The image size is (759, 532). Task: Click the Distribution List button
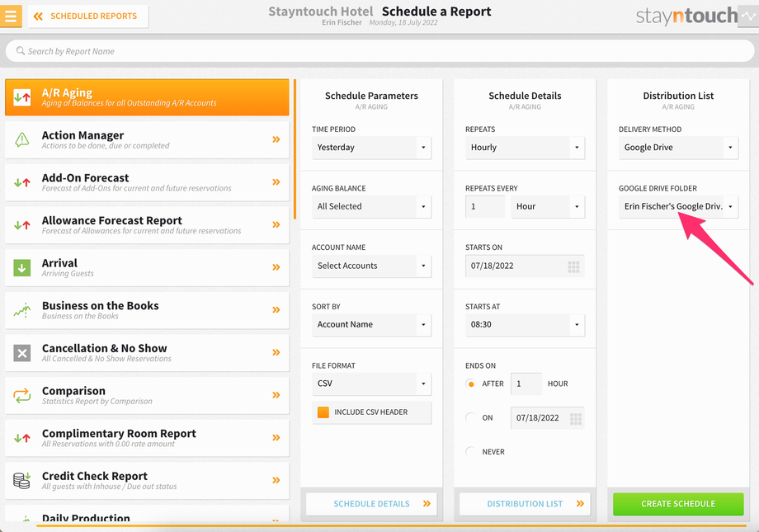tap(525, 504)
